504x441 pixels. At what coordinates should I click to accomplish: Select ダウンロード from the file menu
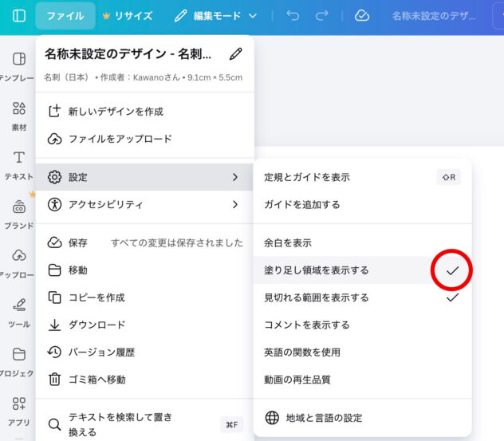tap(96, 325)
